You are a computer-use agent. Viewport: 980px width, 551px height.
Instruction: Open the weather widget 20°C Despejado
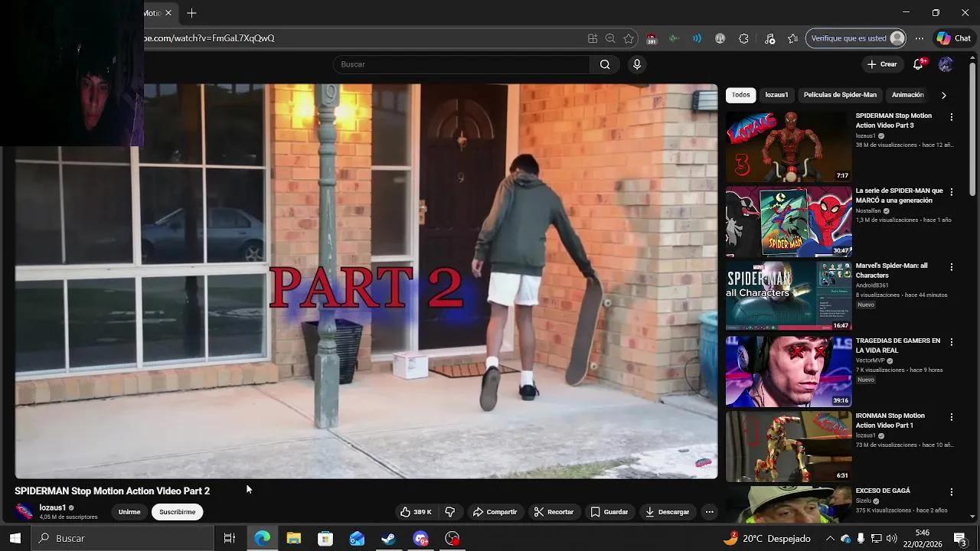click(766, 539)
